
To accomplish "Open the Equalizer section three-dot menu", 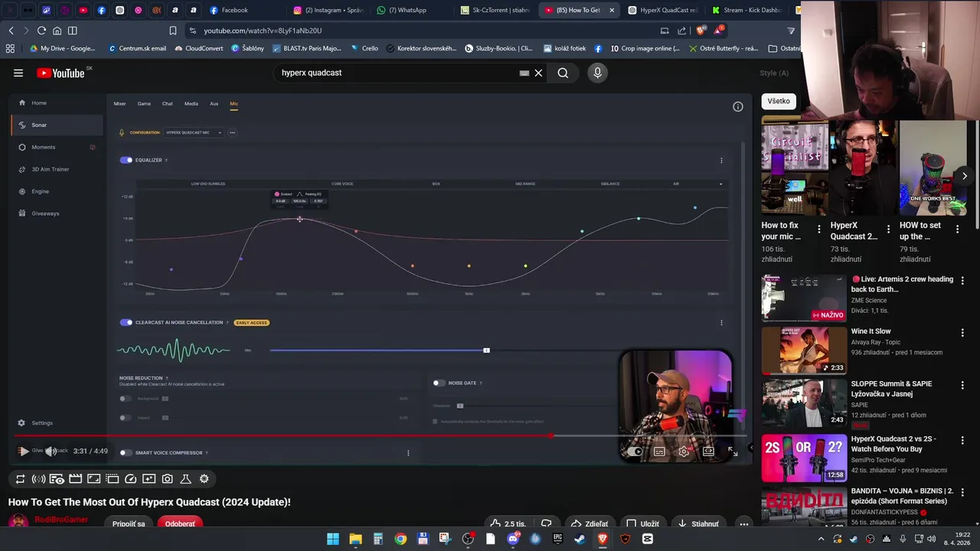I will pos(721,160).
